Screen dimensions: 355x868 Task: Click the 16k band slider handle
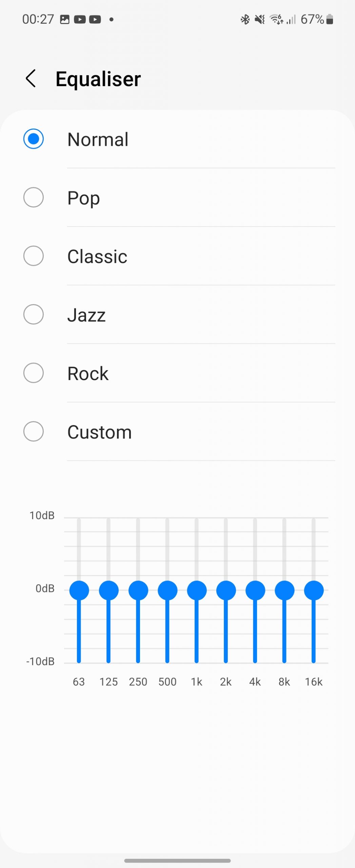314,590
